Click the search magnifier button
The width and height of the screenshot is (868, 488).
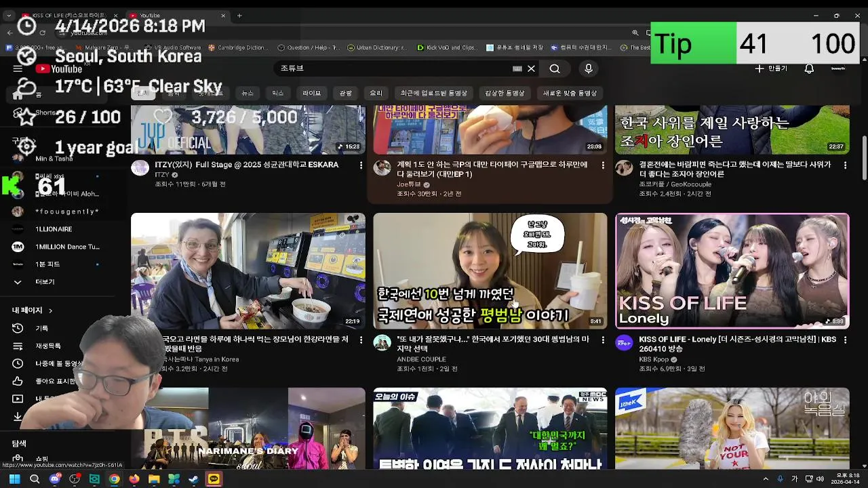coord(555,68)
